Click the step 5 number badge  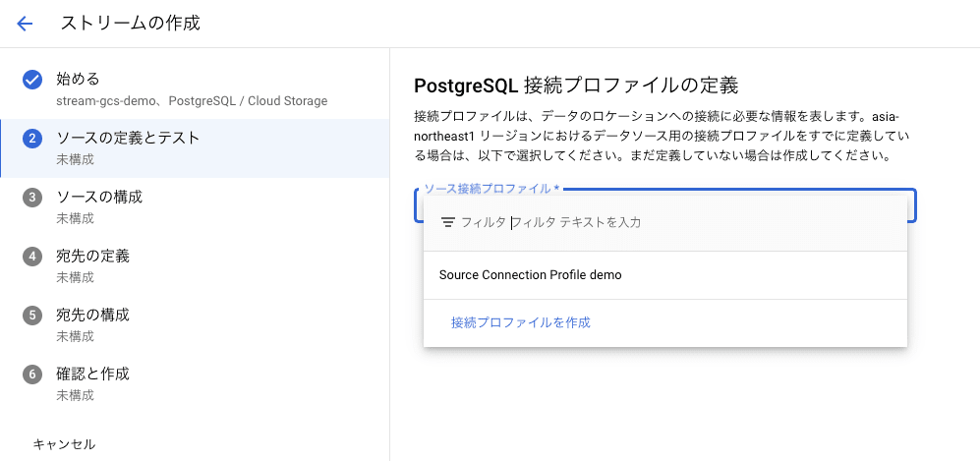click(32, 316)
